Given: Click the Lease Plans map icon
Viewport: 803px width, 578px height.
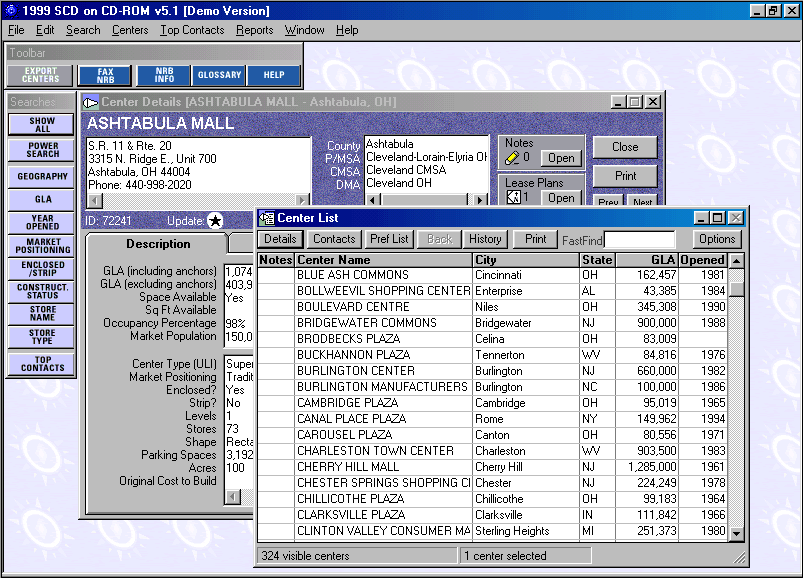Looking at the screenshot, I should pos(514,198).
